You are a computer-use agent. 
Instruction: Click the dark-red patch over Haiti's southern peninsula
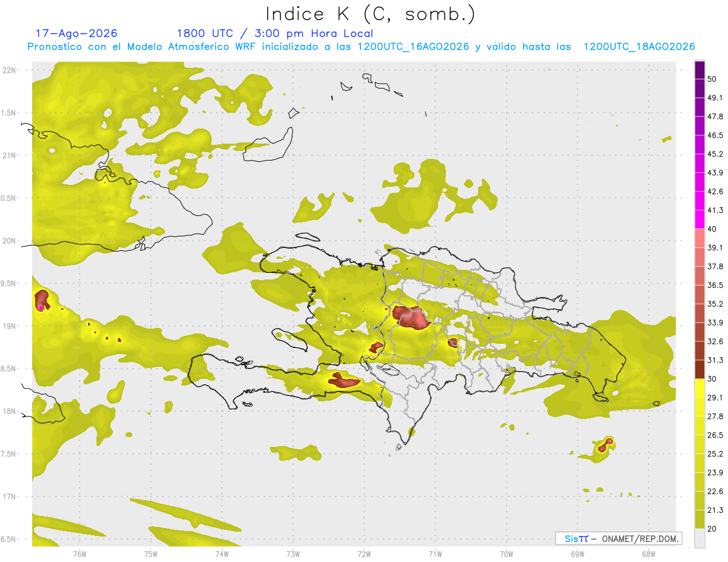[x=343, y=380]
